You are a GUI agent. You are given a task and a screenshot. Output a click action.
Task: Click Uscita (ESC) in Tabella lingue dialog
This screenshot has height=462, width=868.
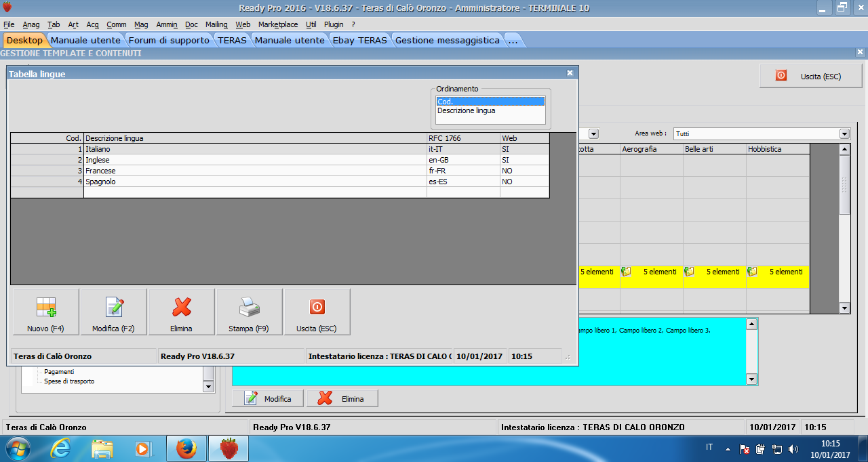(x=317, y=312)
